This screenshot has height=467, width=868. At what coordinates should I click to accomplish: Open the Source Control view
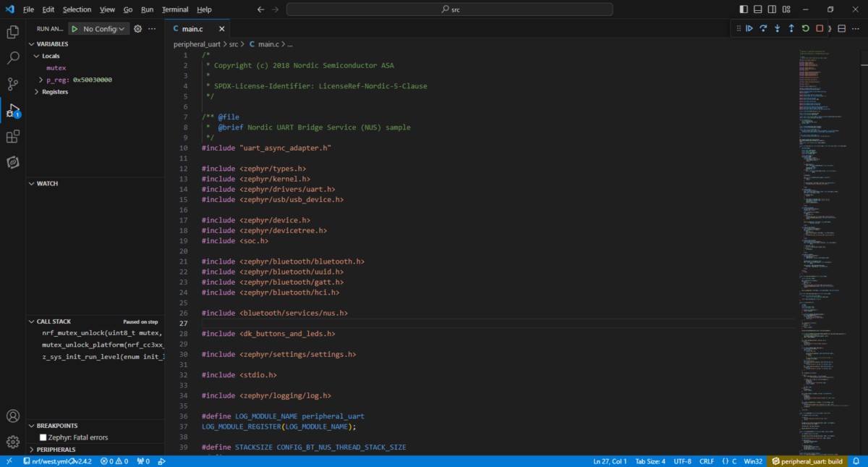coord(13,84)
